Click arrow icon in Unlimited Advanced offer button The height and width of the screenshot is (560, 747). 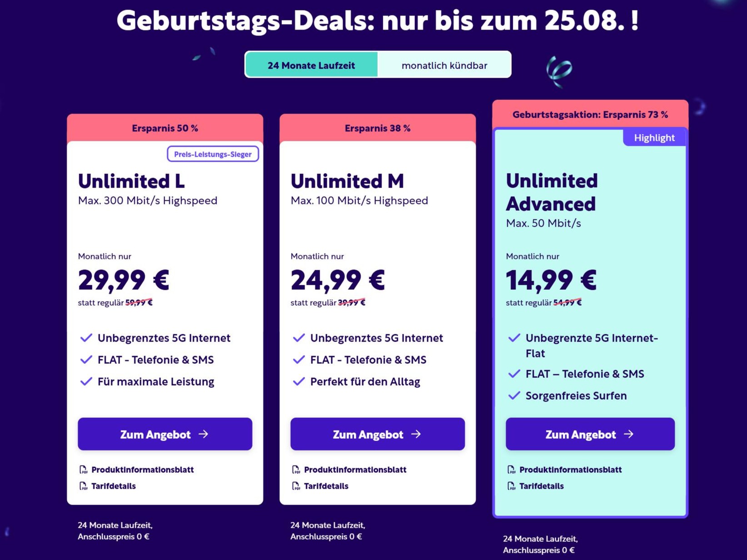click(x=629, y=434)
